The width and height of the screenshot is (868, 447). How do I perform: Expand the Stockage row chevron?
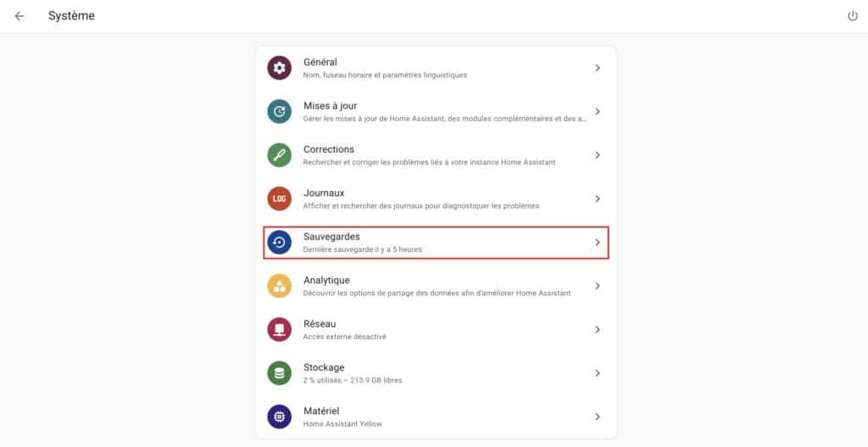click(598, 373)
